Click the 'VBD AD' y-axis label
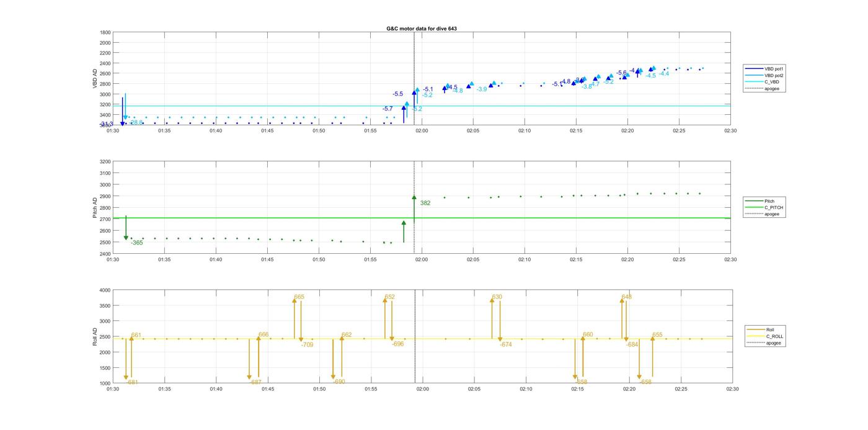 (x=95, y=78)
